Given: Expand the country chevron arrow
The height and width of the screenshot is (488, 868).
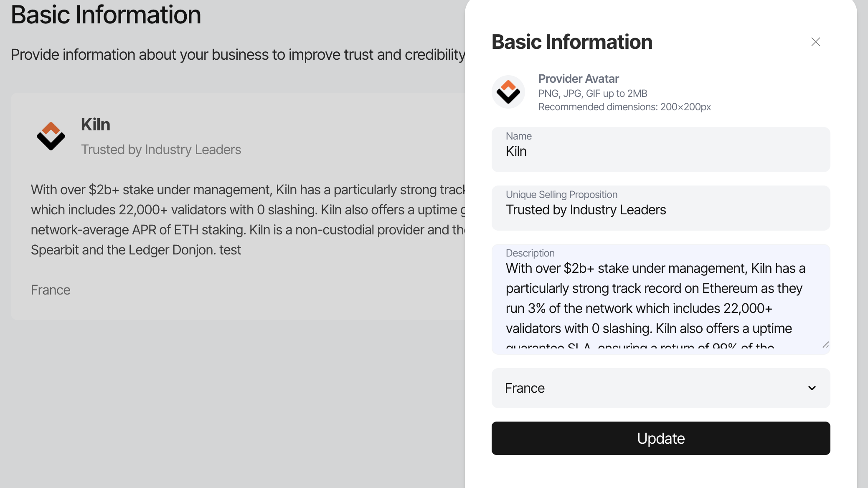Looking at the screenshot, I should 812,388.
